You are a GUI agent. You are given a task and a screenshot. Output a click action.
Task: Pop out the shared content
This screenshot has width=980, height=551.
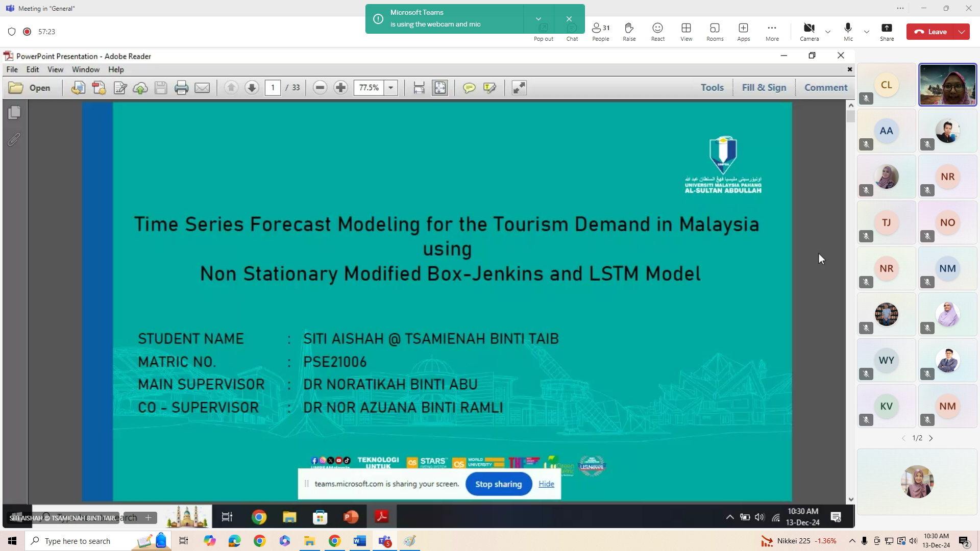pyautogui.click(x=544, y=32)
